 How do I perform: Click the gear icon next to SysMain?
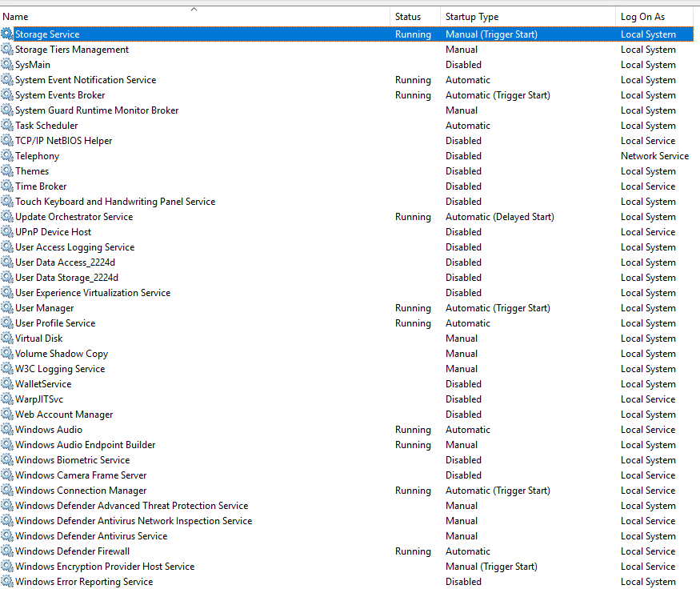(x=7, y=64)
